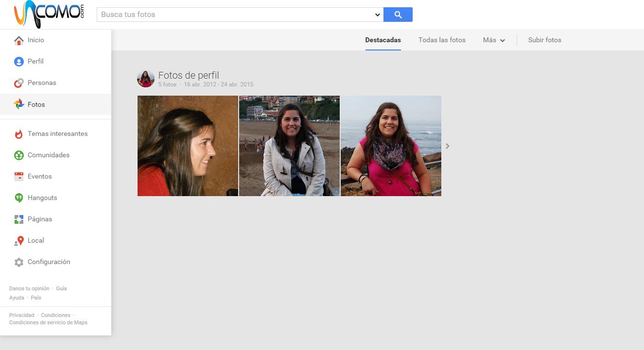Open the pink shirt seaside photo thumbnail
The width and height of the screenshot is (644, 350).
[x=391, y=146]
